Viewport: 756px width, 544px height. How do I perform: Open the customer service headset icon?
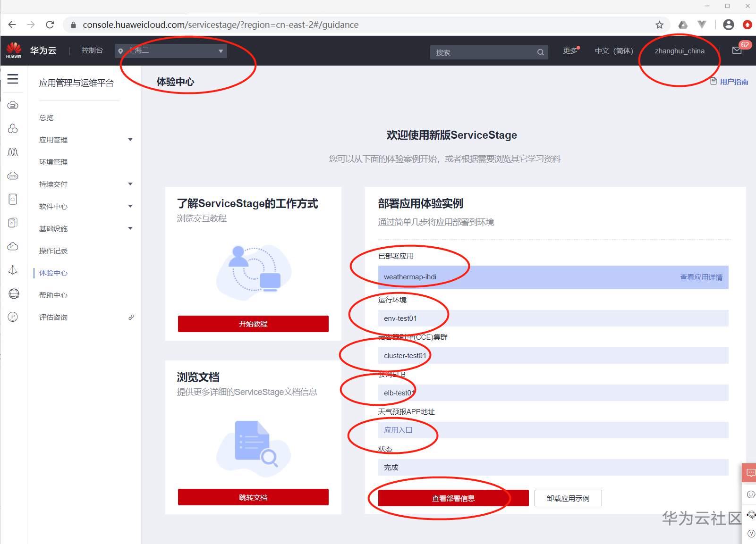(x=751, y=515)
